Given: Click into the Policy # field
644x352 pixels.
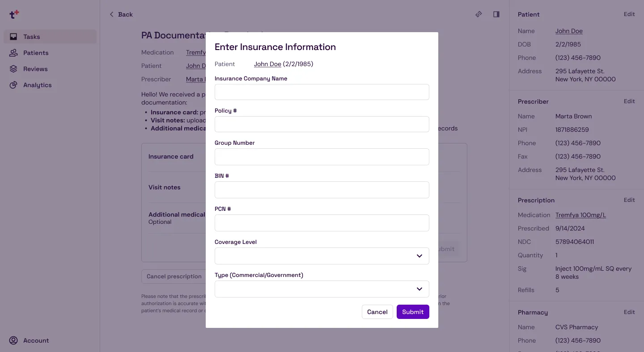Looking at the screenshot, I should (x=322, y=124).
